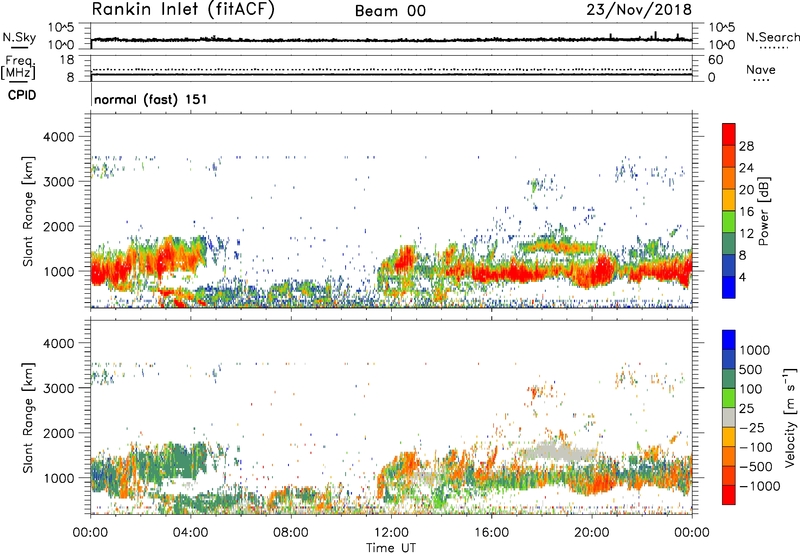Select the "18" frequency axis tick

tap(67, 60)
